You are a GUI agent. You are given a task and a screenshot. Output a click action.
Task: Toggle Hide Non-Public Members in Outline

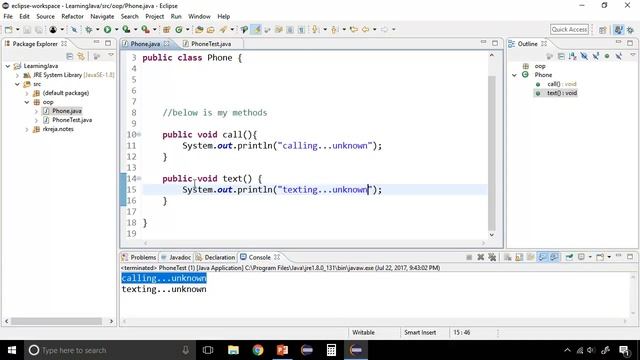coord(607,56)
